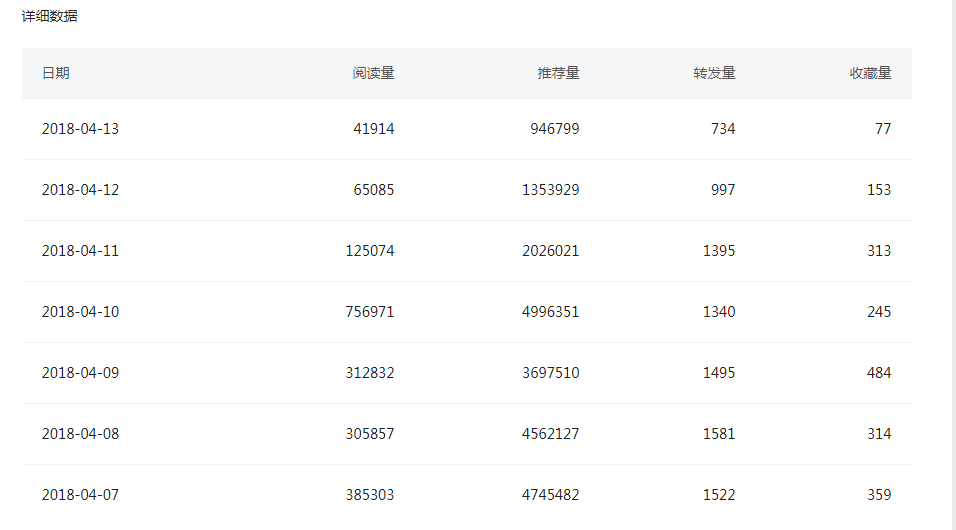Click recommendation count 946799

[555, 129]
